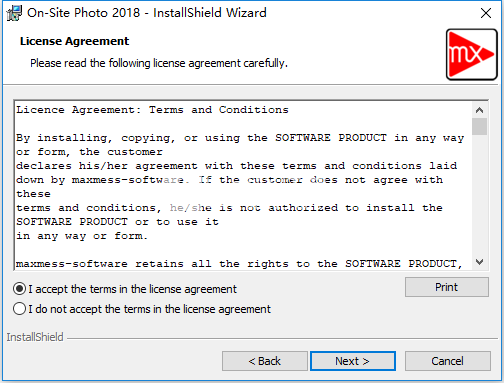Screen dimensions: 504x383
Task: Click the License Agreement bold heading
Action: pos(74,41)
